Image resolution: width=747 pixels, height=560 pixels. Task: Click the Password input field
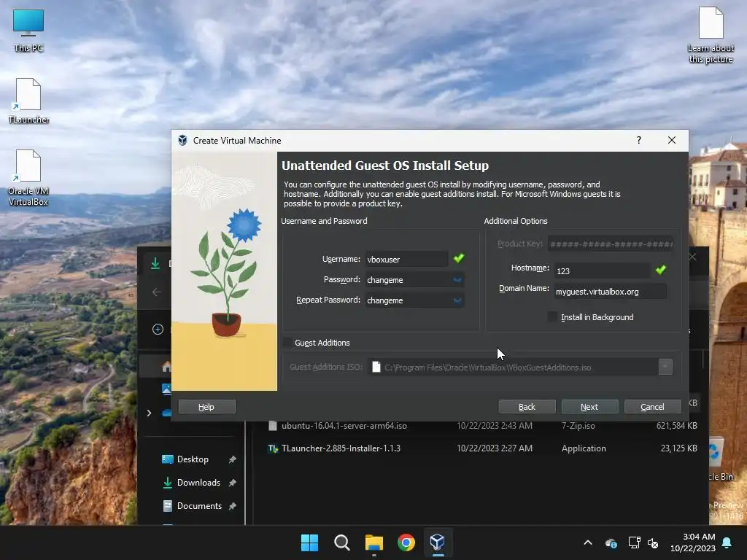[x=414, y=280]
